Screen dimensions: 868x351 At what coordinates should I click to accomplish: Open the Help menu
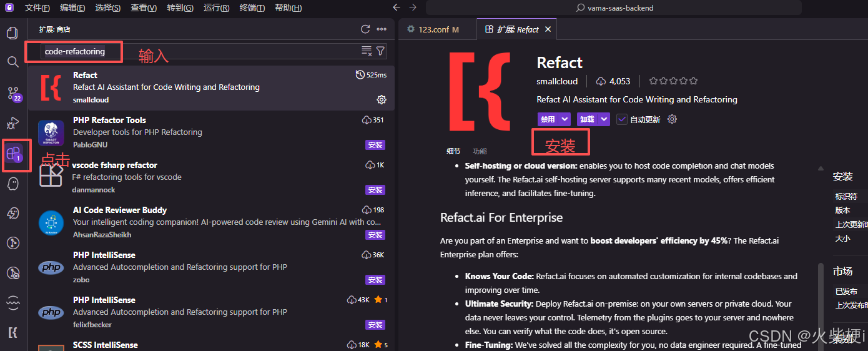288,7
